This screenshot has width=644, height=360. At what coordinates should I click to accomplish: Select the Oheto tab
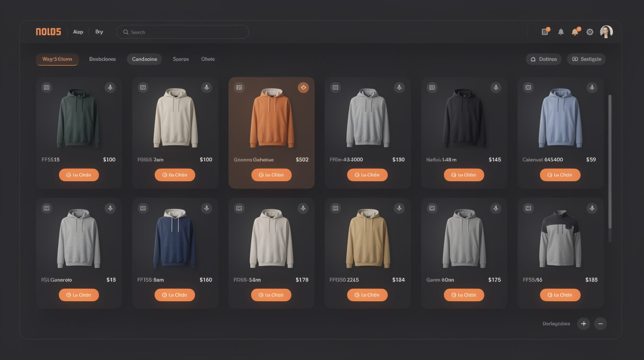tap(208, 59)
